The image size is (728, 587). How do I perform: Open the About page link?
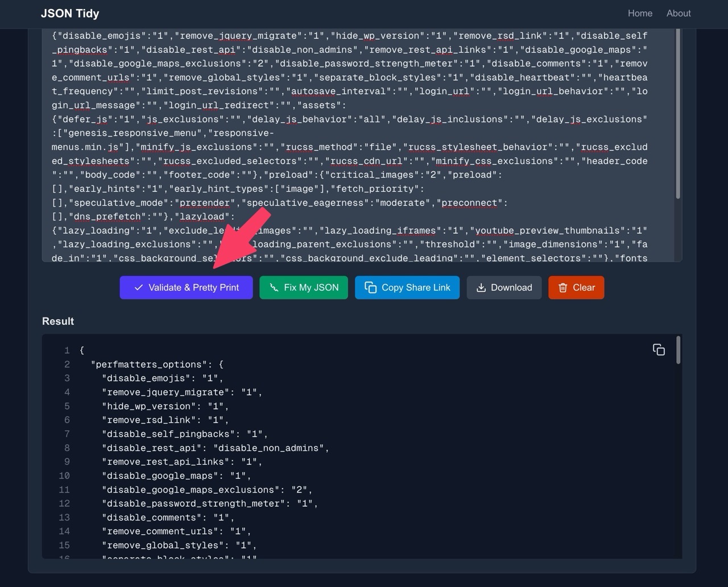pos(679,13)
